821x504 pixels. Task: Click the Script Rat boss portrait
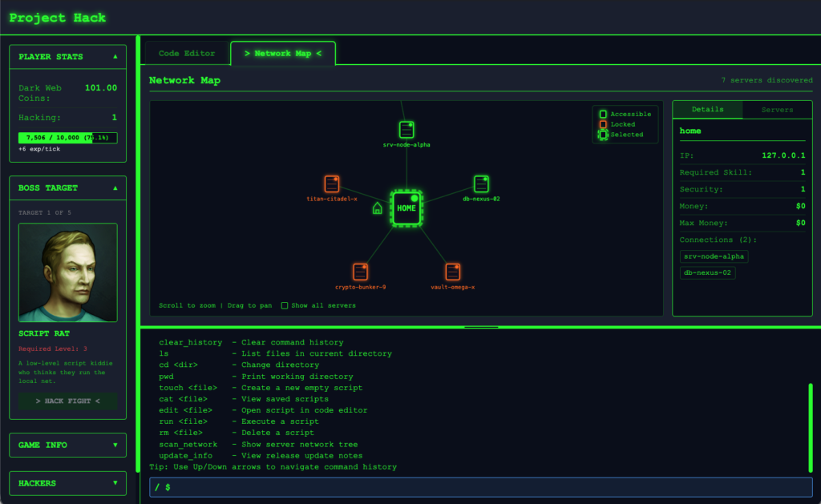pos(68,272)
